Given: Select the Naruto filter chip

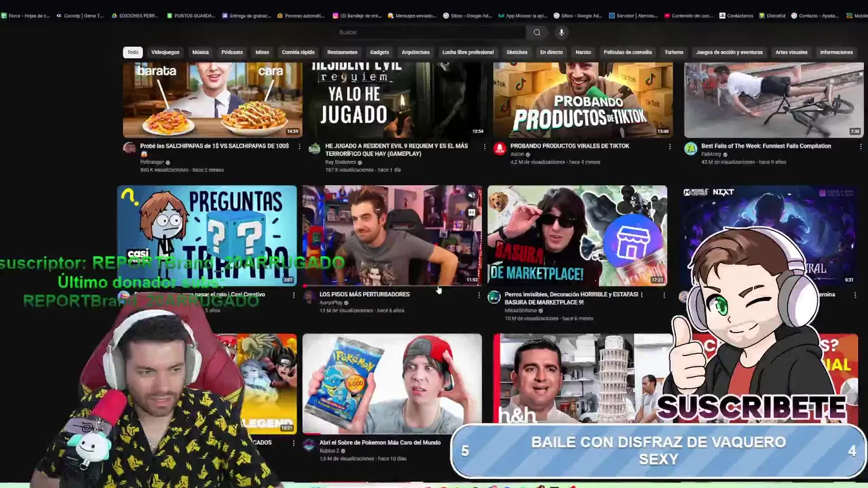Looking at the screenshot, I should [583, 52].
